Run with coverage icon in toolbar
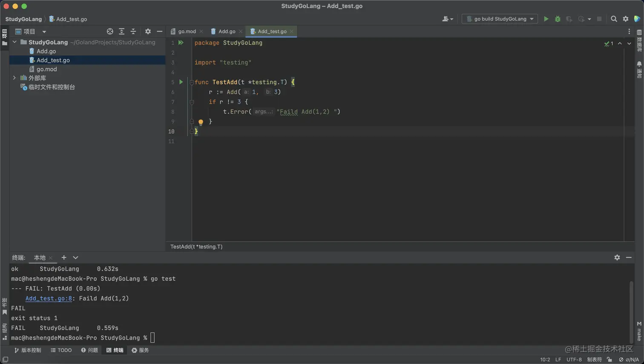Viewport: 644px width, 364px height. coord(569,19)
